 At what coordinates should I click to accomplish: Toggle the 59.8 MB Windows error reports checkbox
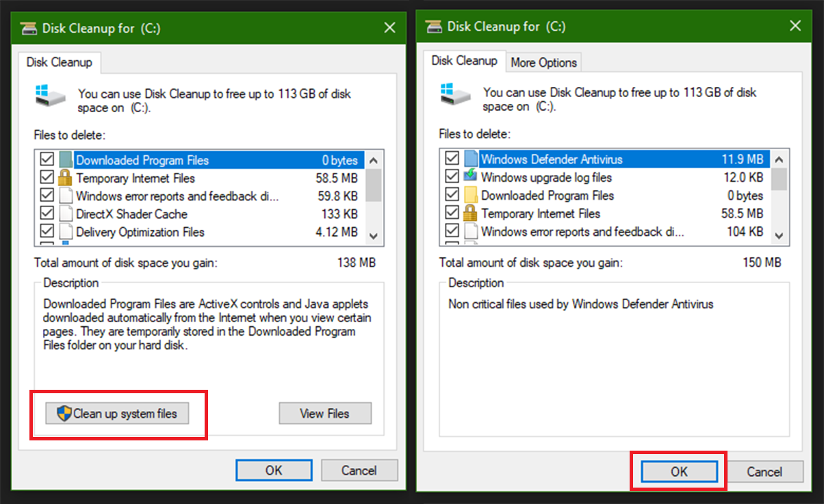47,196
